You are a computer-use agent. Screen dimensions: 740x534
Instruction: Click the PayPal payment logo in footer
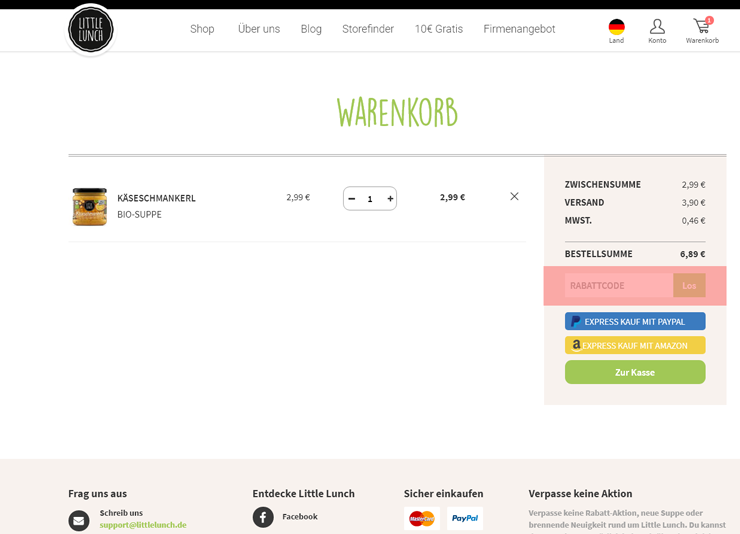[x=465, y=518]
